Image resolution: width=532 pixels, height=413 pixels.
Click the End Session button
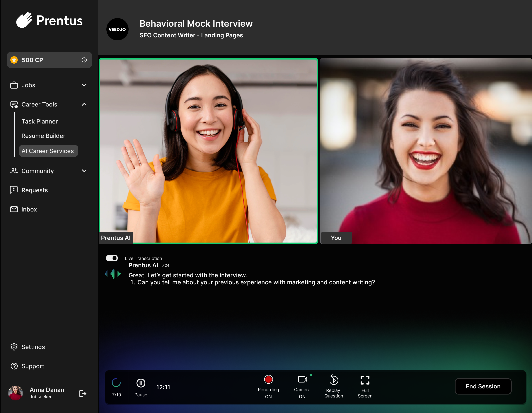pyautogui.click(x=483, y=386)
